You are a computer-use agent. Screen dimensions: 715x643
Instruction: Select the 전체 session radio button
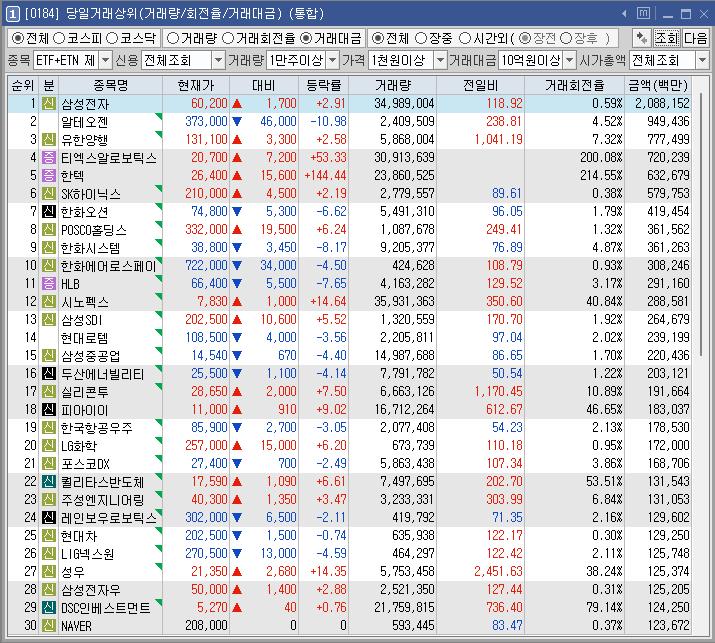click(378, 38)
